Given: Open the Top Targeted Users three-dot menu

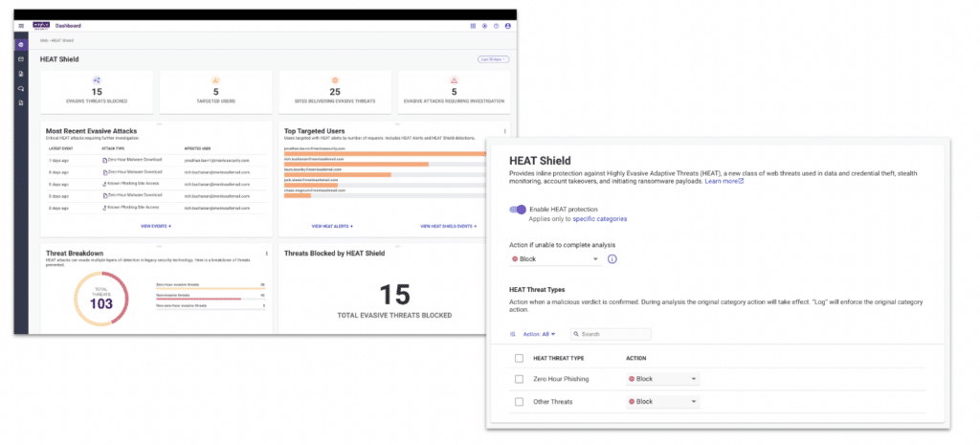Looking at the screenshot, I should point(505,131).
